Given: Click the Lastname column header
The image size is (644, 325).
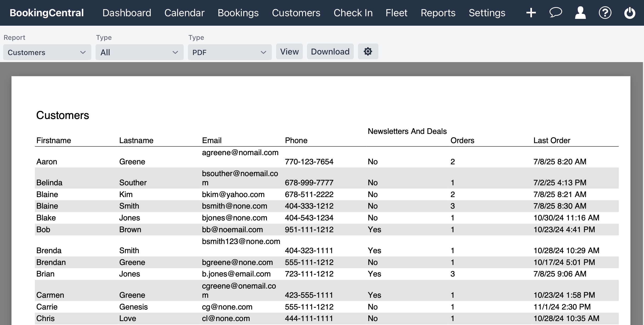Looking at the screenshot, I should [136, 140].
